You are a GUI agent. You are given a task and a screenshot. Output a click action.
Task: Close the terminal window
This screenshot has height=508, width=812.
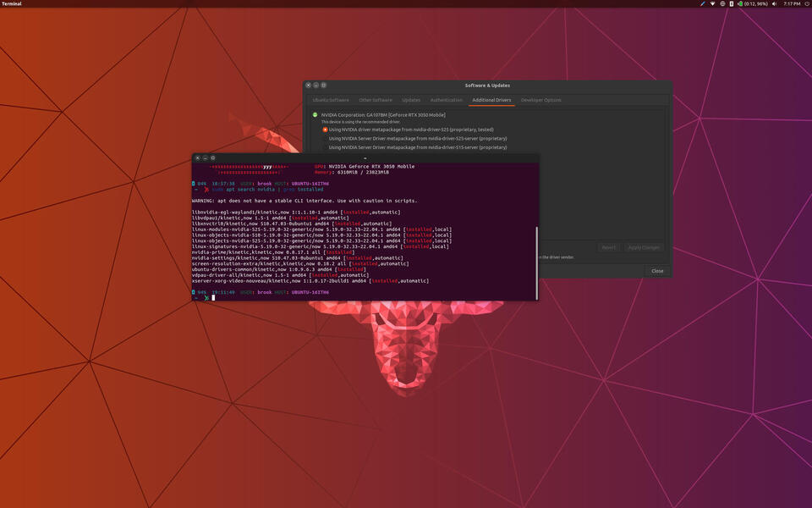(x=197, y=157)
